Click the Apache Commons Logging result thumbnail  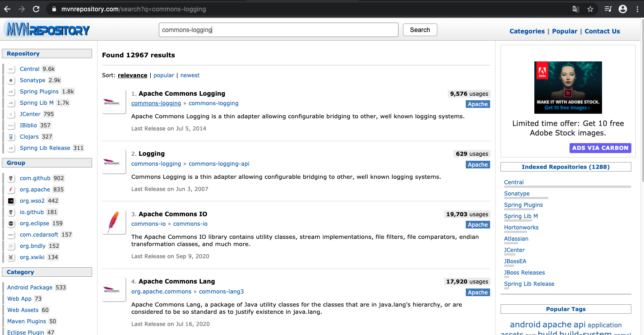click(x=114, y=102)
